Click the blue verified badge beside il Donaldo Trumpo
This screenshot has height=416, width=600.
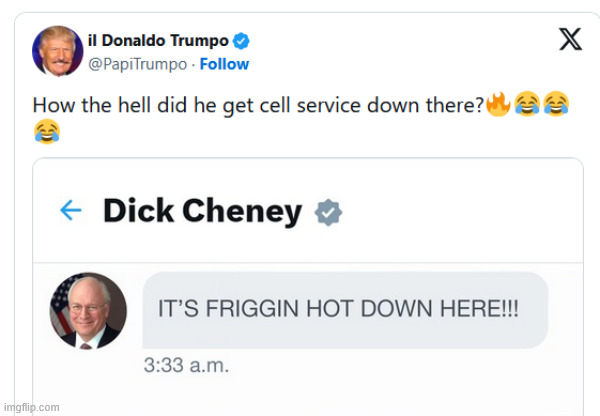tap(241, 41)
